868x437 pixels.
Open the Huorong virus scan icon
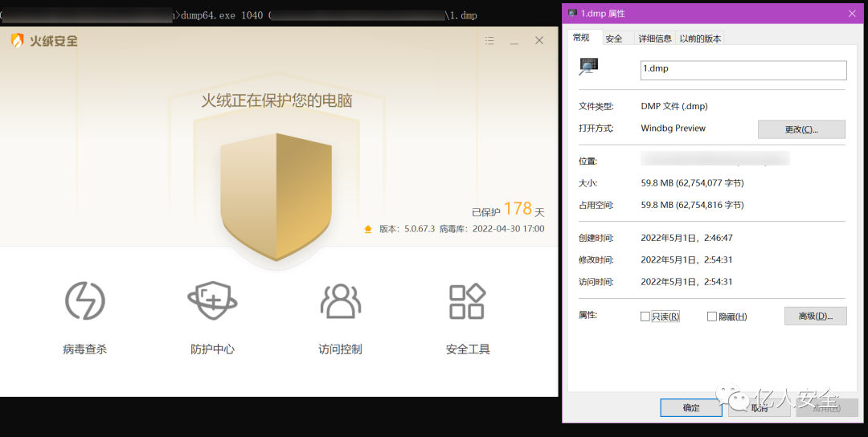tap(84, 301)
